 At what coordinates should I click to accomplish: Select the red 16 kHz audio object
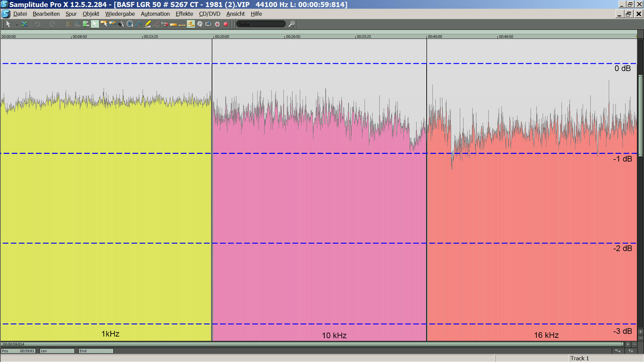coord(532,221)
